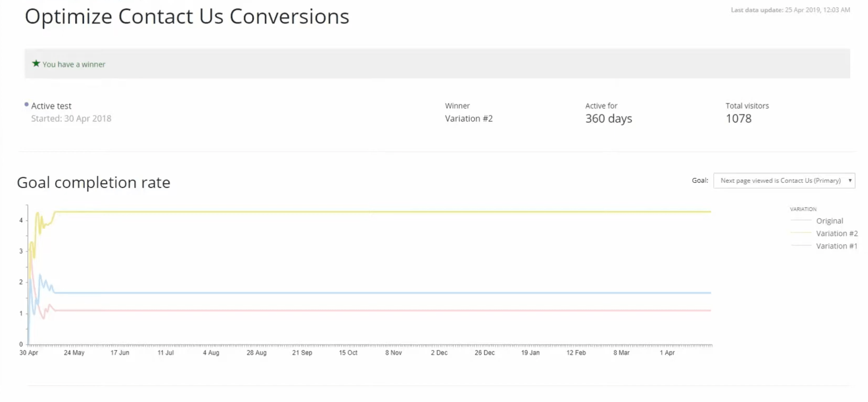Screen dimensions: 868x402
Task: Click the Winner "Variation #2" value
Action: point(468,119)
